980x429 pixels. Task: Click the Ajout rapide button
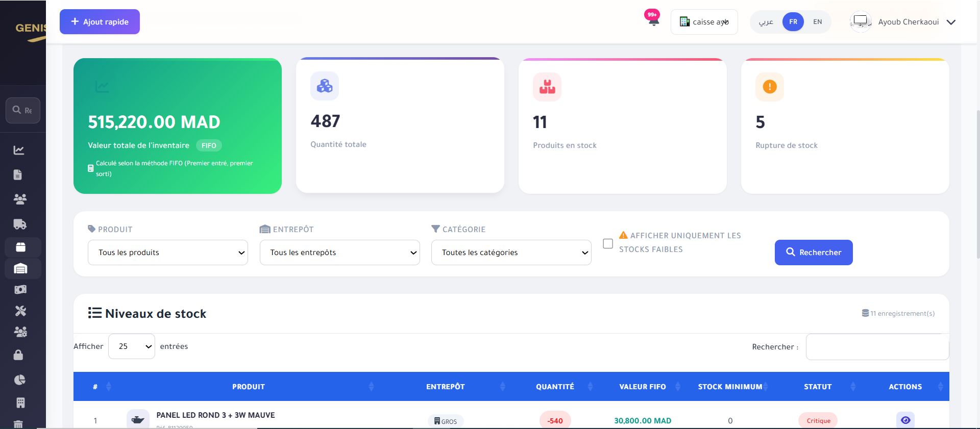pos(100,22)
